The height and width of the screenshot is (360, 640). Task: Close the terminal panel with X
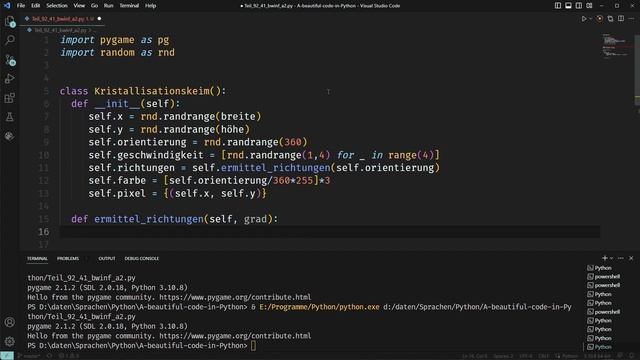click(x=631, y=258)
